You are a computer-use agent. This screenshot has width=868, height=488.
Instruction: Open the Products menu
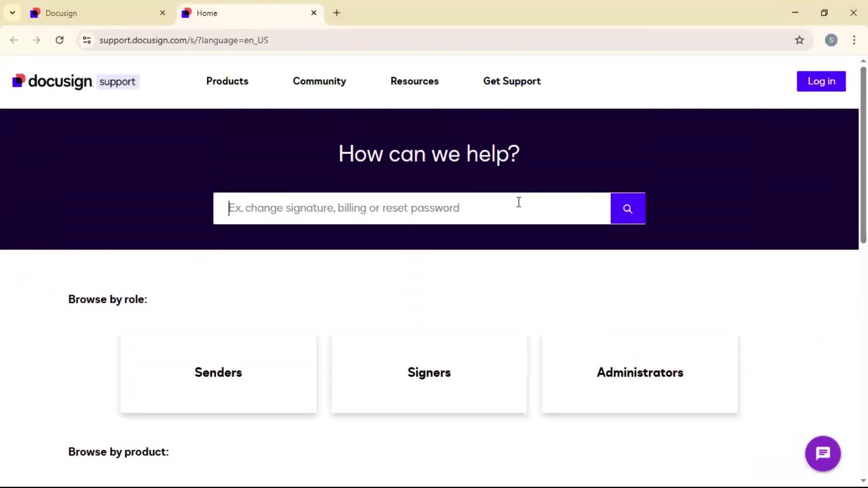click(227, 81)
